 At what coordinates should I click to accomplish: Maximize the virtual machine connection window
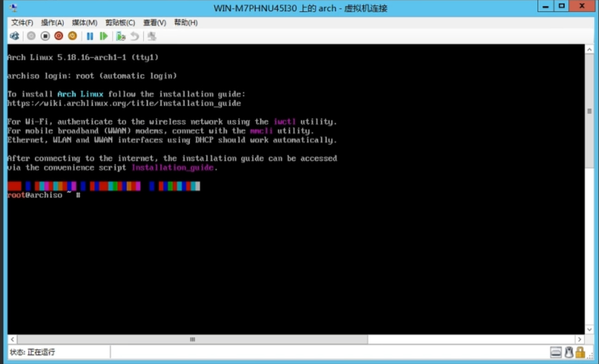click(562, 6)
